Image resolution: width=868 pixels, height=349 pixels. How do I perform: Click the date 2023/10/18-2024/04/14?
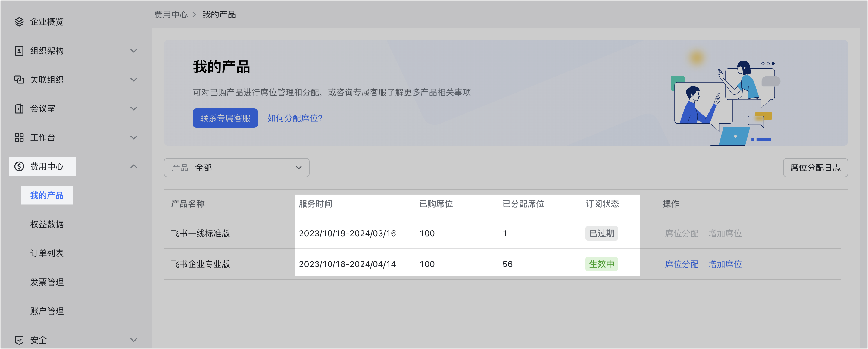347,264
